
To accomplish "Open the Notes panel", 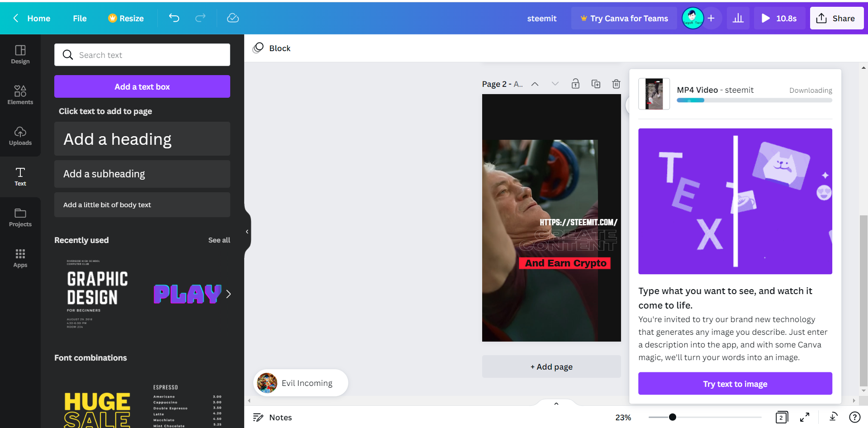I will click(x=272, y=418).
